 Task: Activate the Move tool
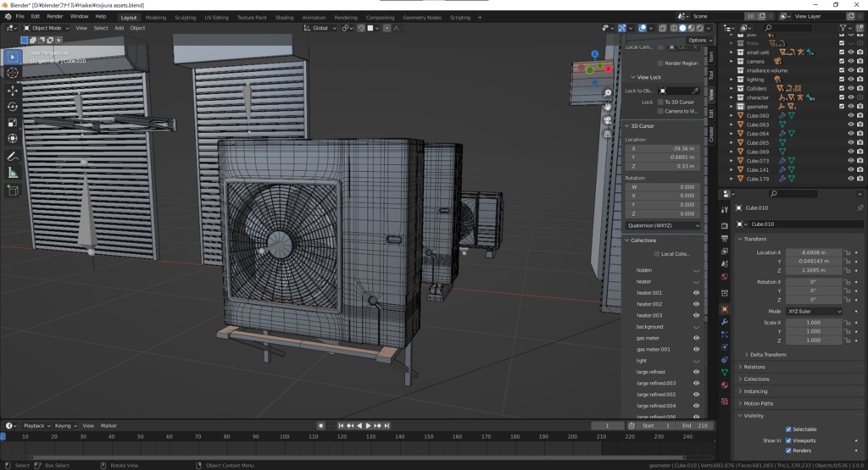click(12, 90)
